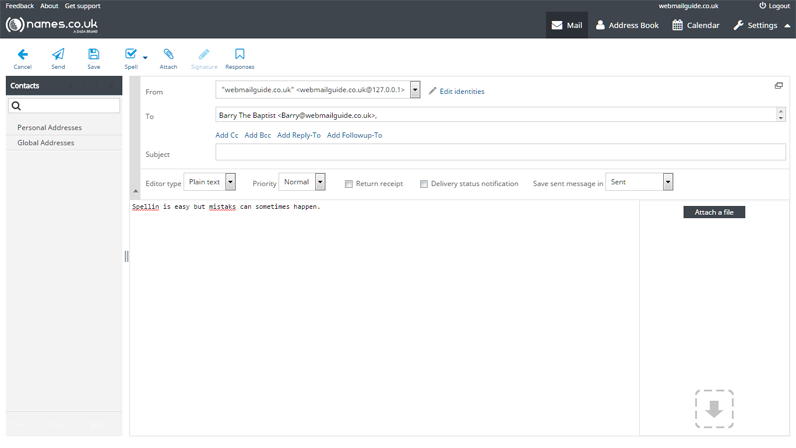Open the About link
This screenshot has height=448, width=796.
[x=49, y=6]
